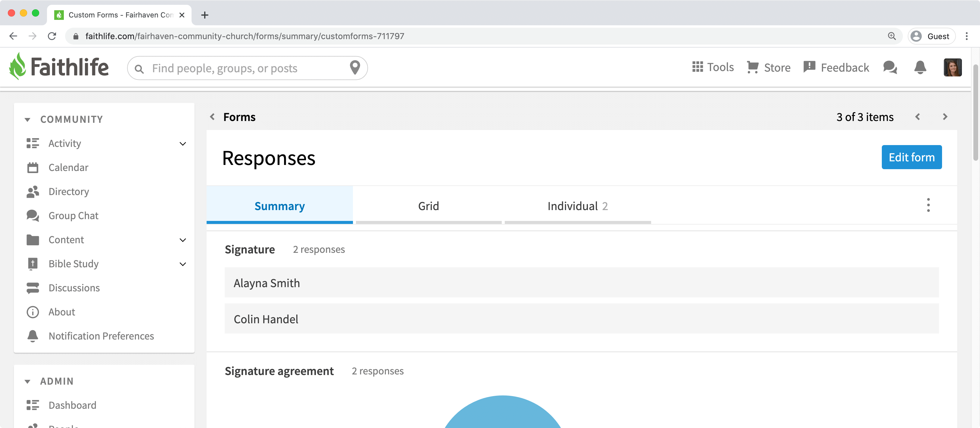Click the Content folder icon

click(33, 240)
